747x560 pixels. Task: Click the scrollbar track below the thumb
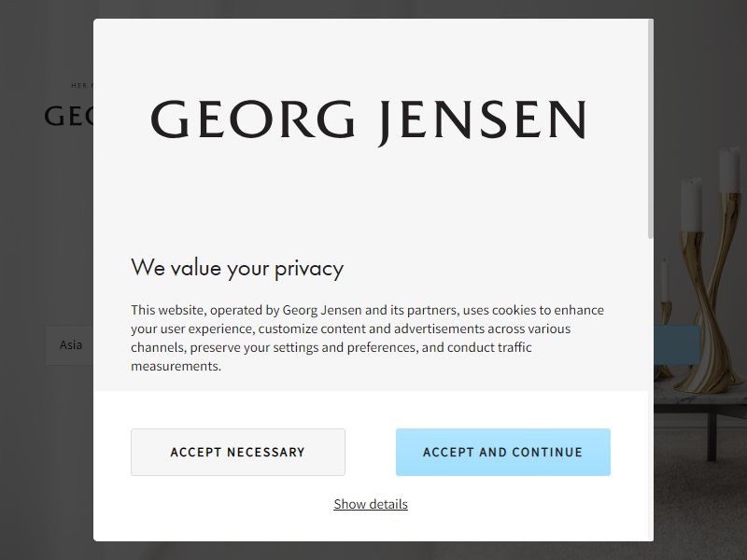650,388
